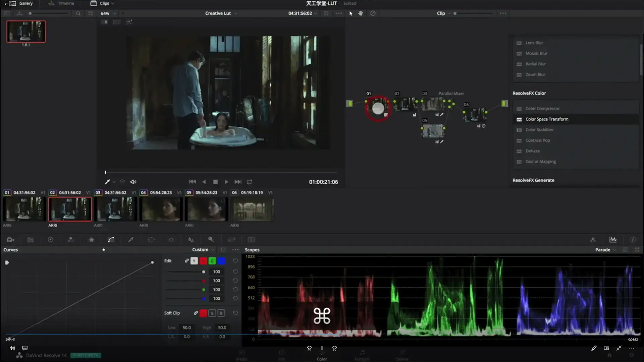Select clip 04 thumbnail in timeline

(x=161, y=209)
